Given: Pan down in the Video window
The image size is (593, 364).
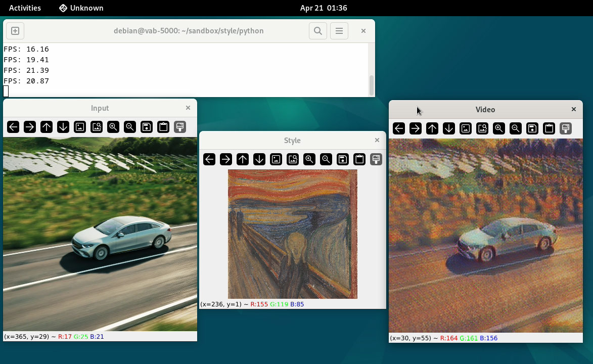Looking at the screenshot, I should click(449, 128).
